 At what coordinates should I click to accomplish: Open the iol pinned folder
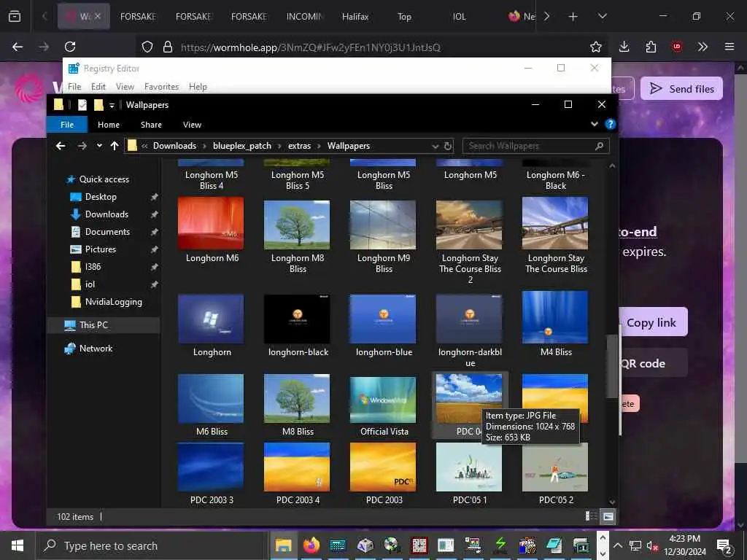coord(90,284)
